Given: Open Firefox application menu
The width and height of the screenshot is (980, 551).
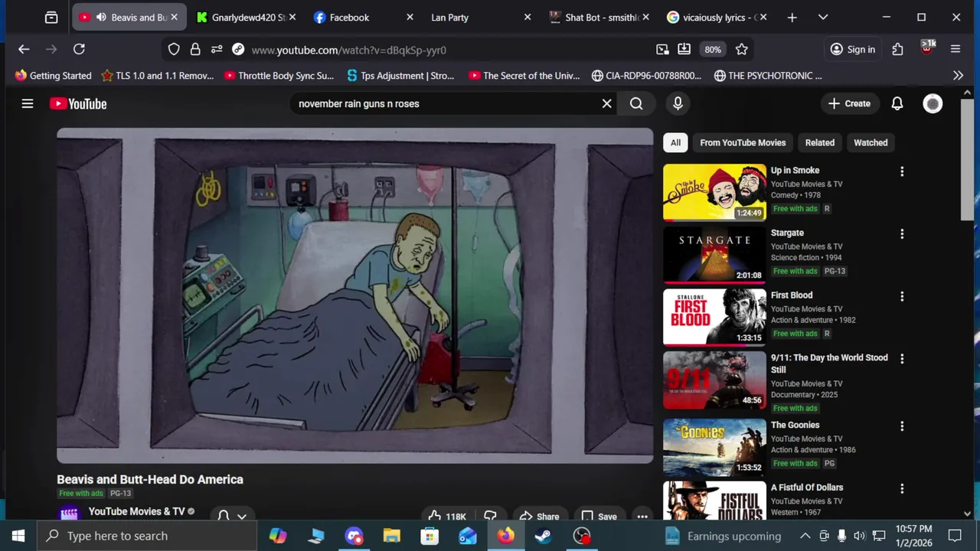Looking at the screenshot, I should point(955,49).
